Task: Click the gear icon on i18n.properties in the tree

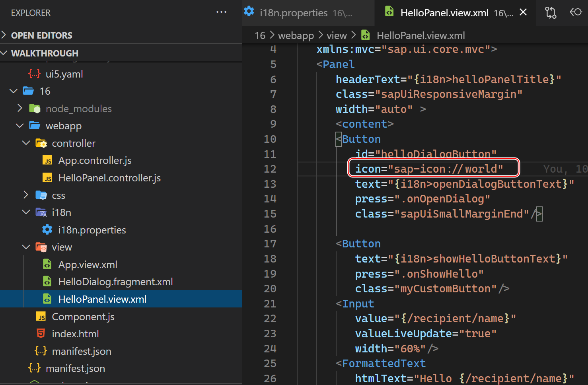Action: click(x=47, y=229)
